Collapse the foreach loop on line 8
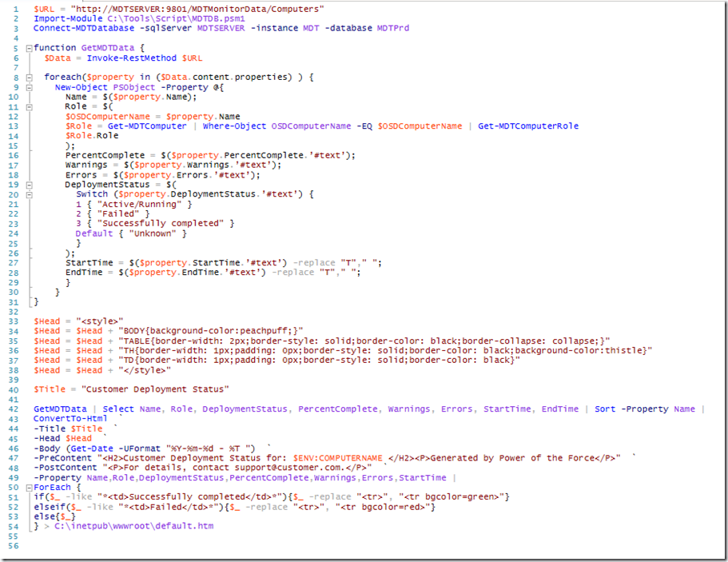 (29, 78)
